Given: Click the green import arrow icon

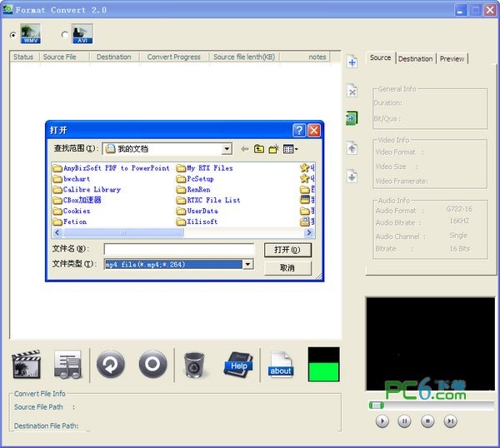Looking at the screenshot, I should [352, 118].
